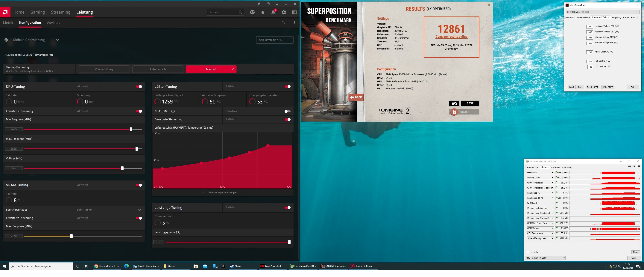Open Chrome Sammelthread taskbar item
Image resolution: width=644 pixels, height=277 pixels.
[x=107, y=266]
